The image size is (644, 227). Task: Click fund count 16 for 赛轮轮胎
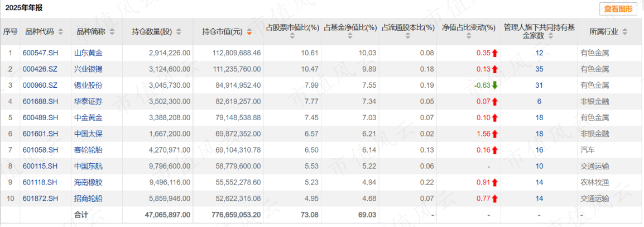point(539,150)
